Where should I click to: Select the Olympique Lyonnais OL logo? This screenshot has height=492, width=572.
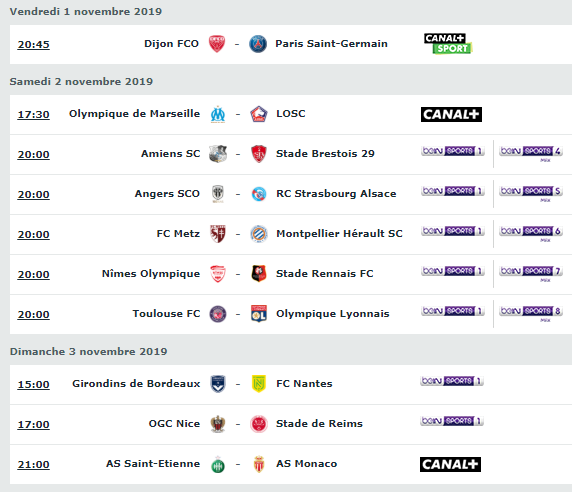259,314
